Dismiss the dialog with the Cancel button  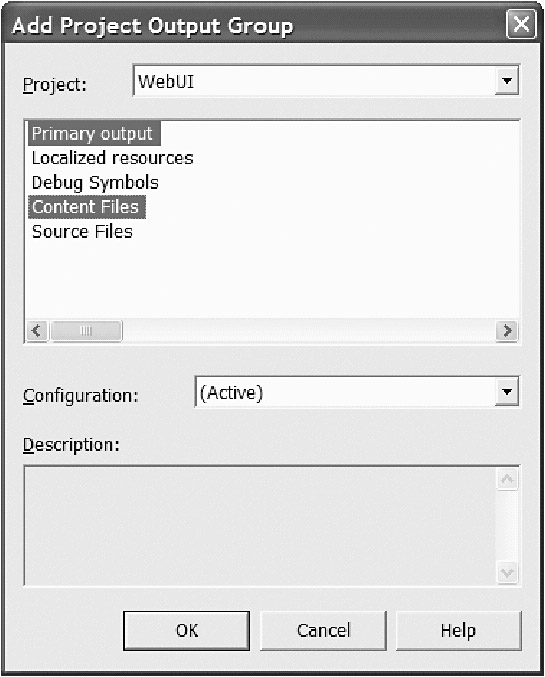click(x=323, y=630)
